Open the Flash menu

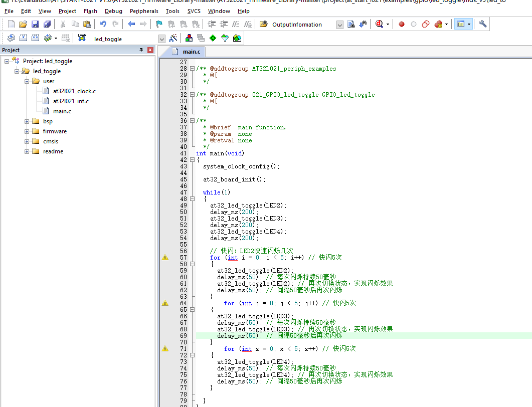tap(90, 11)
